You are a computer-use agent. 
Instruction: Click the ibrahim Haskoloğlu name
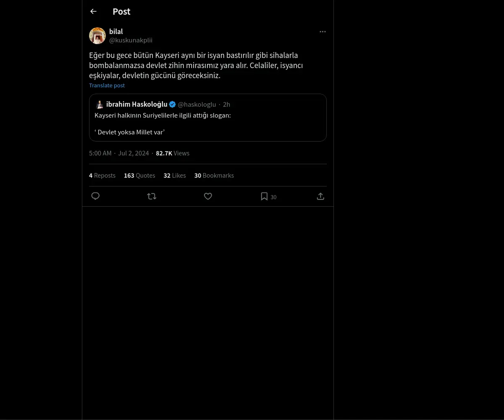136,104
